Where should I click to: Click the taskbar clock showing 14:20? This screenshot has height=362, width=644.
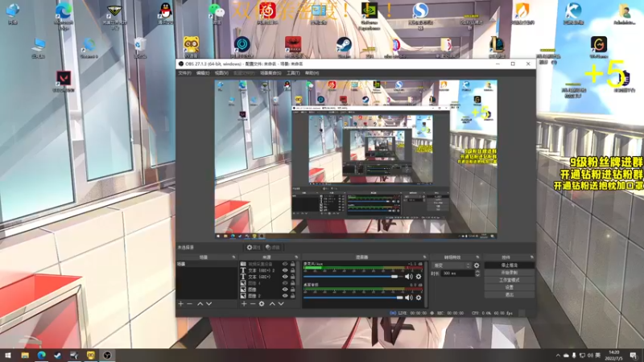pos(614,355)
